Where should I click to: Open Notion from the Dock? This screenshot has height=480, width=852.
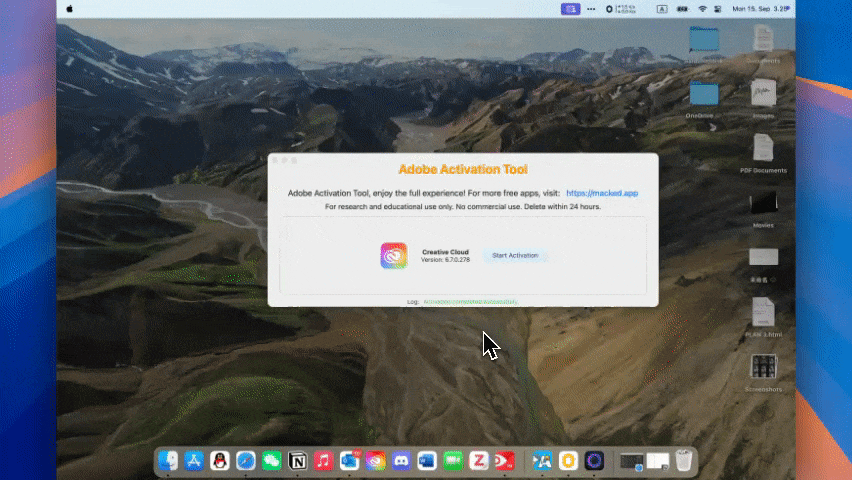tap(297, 461)
